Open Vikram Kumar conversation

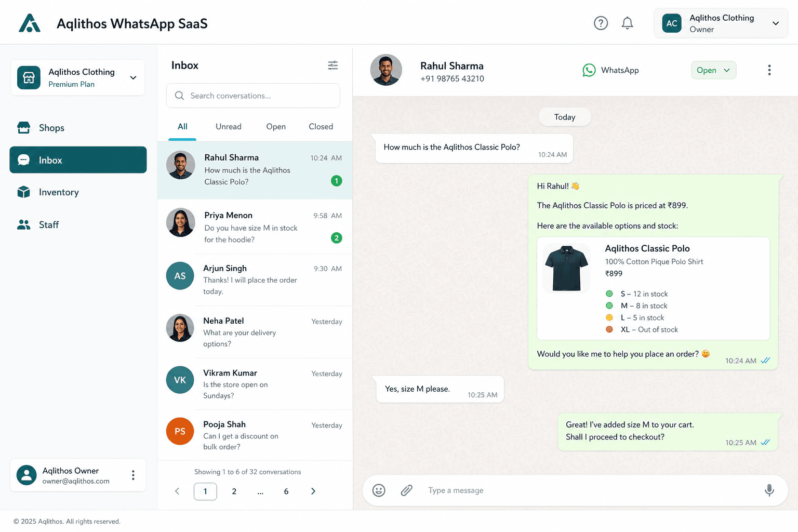(x=255, y=384)
